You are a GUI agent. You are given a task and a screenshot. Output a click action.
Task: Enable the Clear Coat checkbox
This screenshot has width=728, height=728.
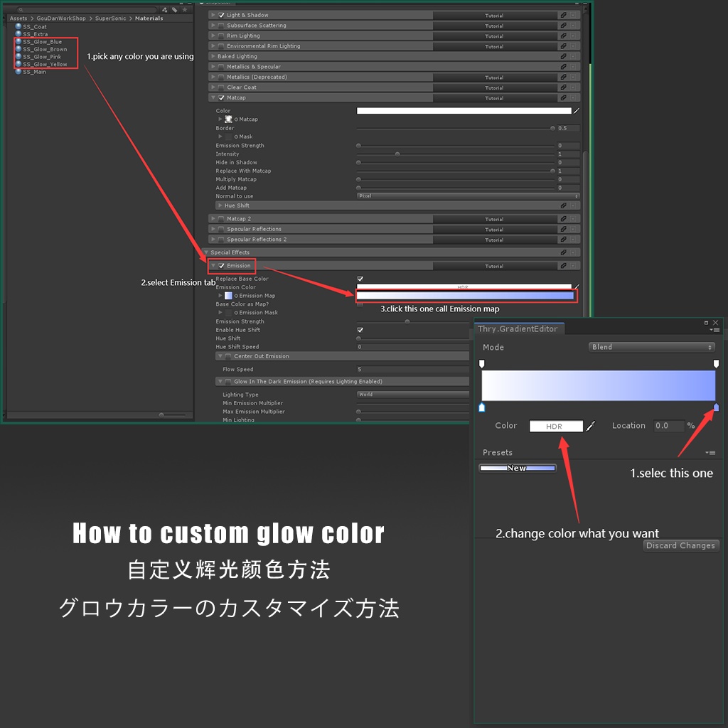point(222,87)
